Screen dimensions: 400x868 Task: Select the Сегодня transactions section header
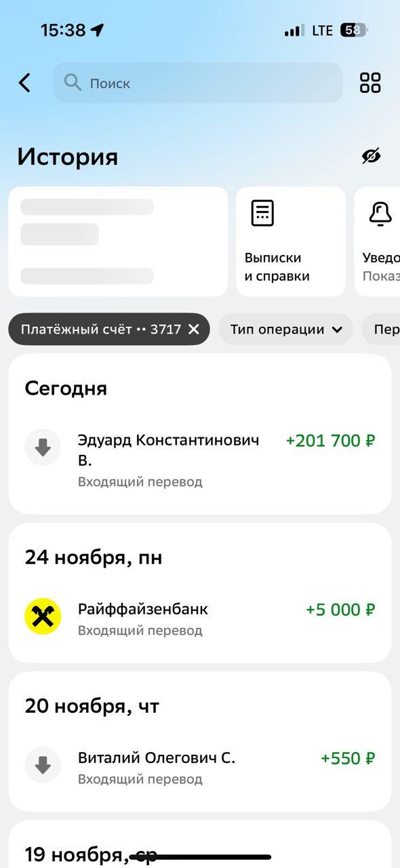[x=65, y=388]
